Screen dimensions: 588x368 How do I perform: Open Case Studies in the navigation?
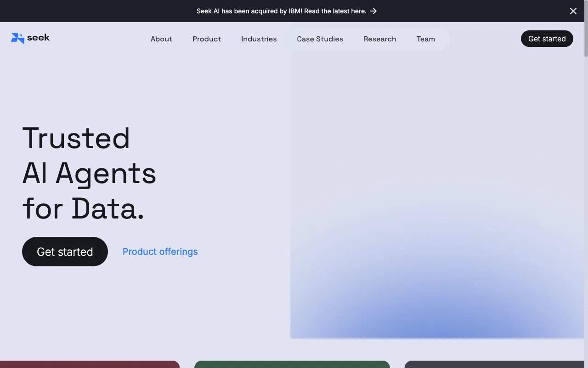pyautogui.click(x=320, y=39)
